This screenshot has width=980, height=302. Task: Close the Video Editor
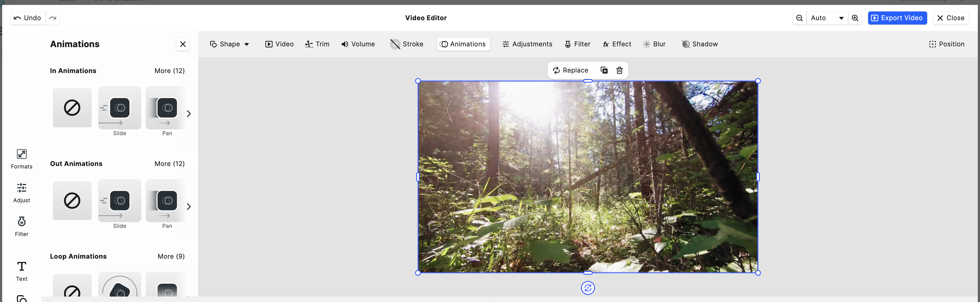[951, 18]
